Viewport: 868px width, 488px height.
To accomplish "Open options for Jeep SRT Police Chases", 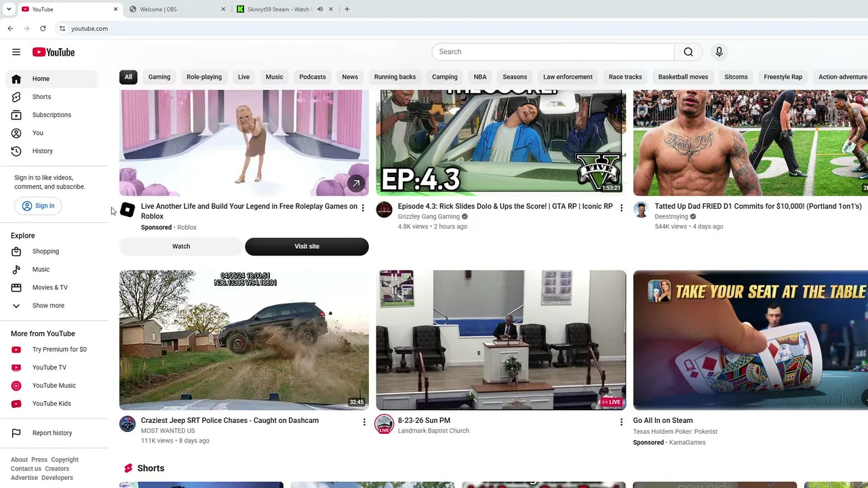I will click(x=364, y=422).
